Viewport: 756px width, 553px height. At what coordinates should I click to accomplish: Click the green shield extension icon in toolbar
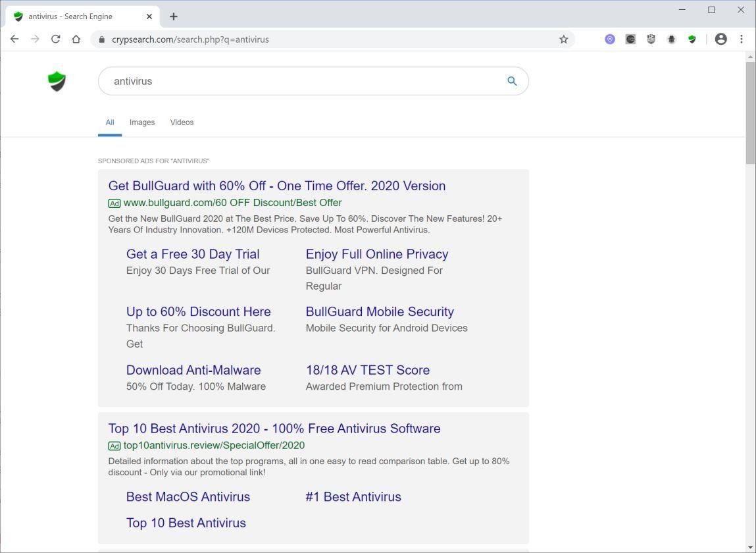[x=692, y=39]
